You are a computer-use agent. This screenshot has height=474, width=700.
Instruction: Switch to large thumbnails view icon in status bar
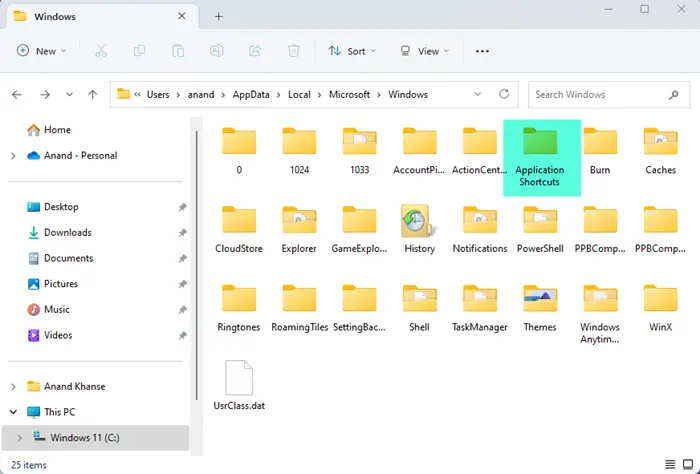(688, 465)
